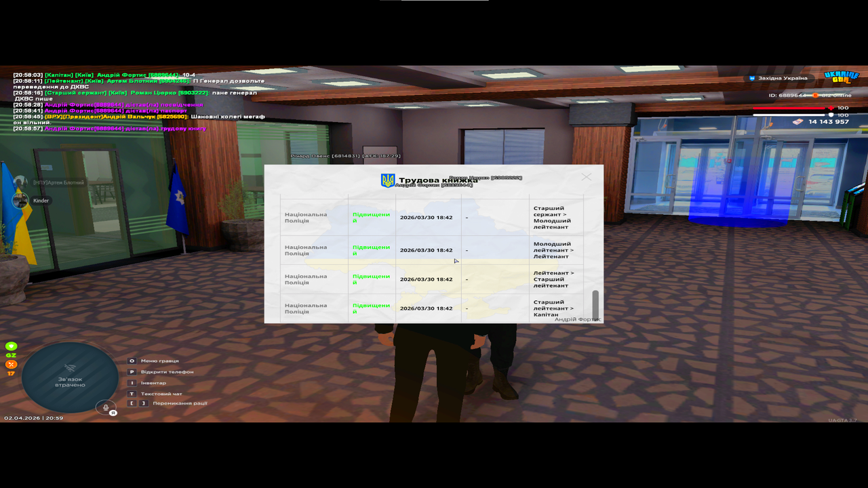This screenshot has height=488, width=868.
Task: Click the Трудова книжка title
Action: [x=438, y=180]
